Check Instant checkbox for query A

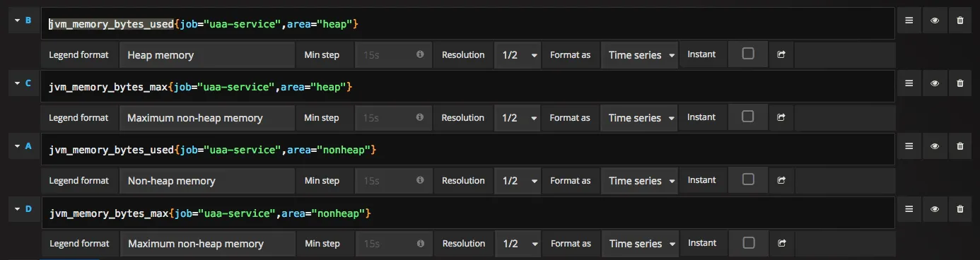click(748, 179)
